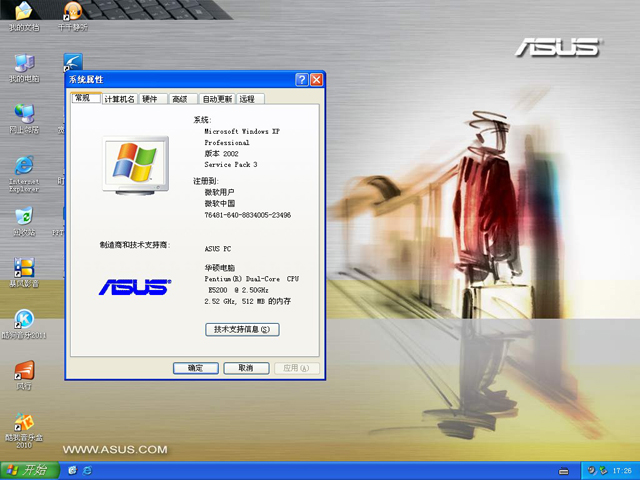Screen dimensions: 640x480
Task: Select the 常规 tab
Action: [86, 98]
